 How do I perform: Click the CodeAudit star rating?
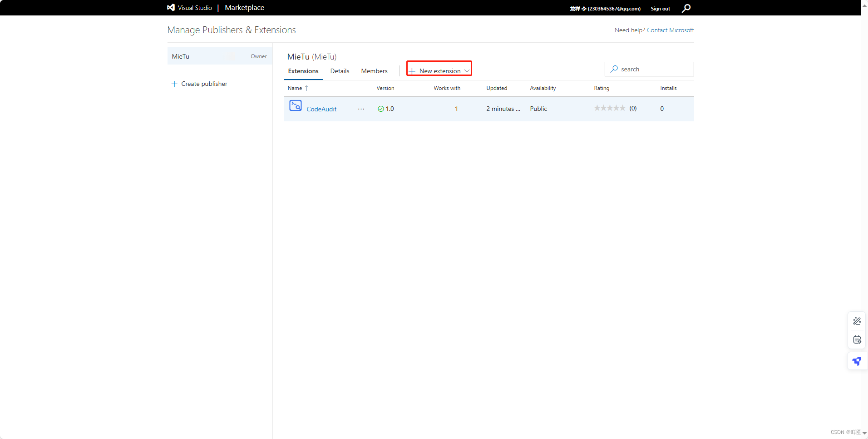coord(610,108)
